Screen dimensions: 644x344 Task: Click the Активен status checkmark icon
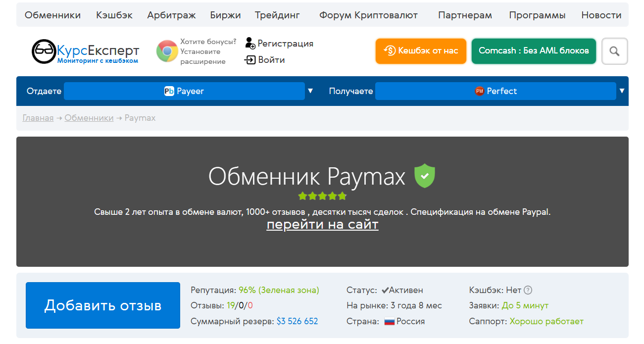point(385,291)
